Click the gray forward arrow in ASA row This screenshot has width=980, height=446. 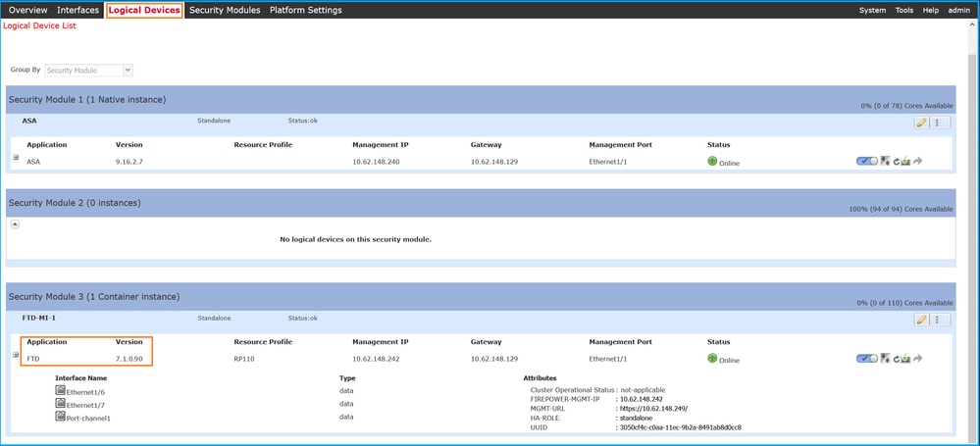tap(917, 161)
